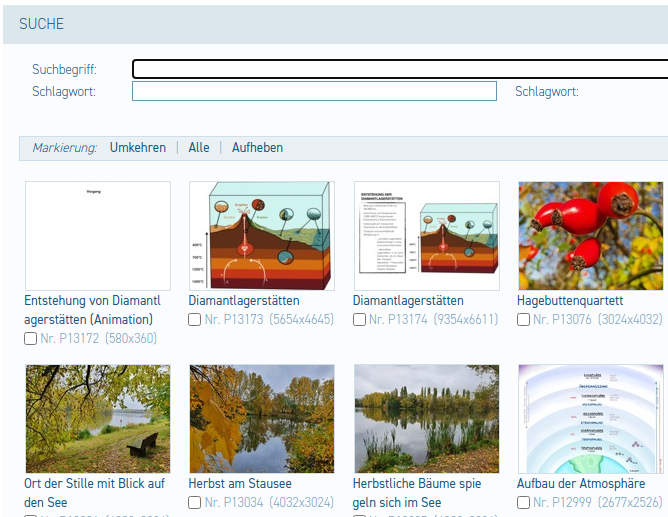Focus the left Schlagwort input field
The image size is (668, 517).
tap(314, 92)
